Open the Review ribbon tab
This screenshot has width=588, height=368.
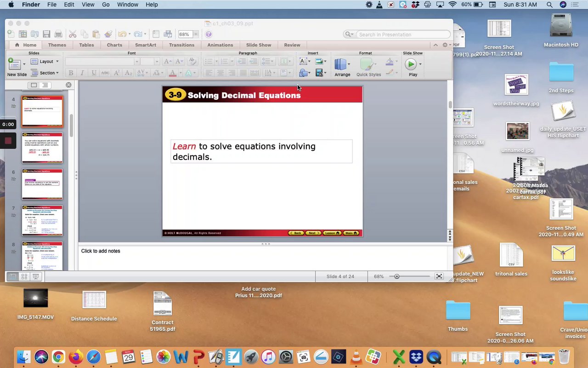click(292, 45)
